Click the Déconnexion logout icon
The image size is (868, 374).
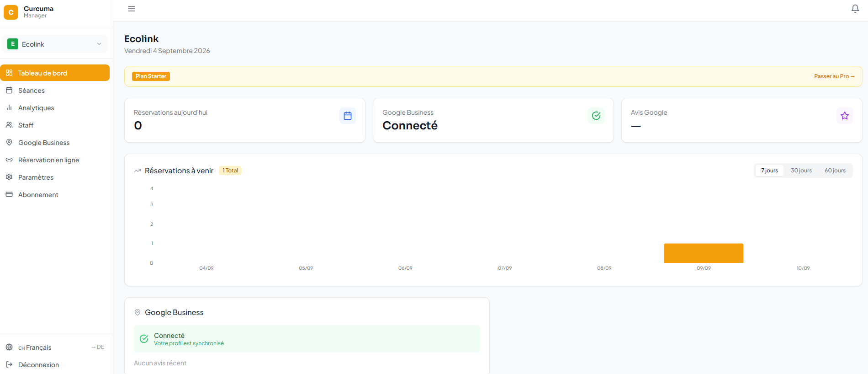click(9, 365)
